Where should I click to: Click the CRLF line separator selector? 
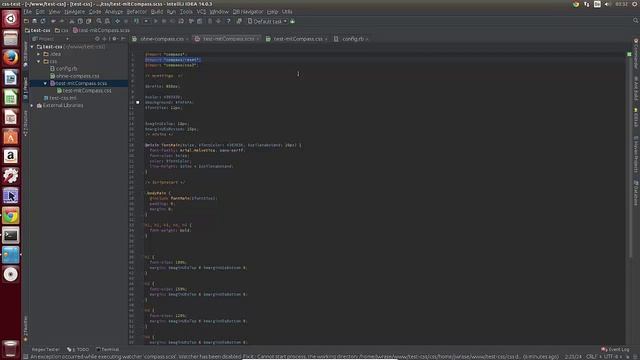(x=592, y=357)
